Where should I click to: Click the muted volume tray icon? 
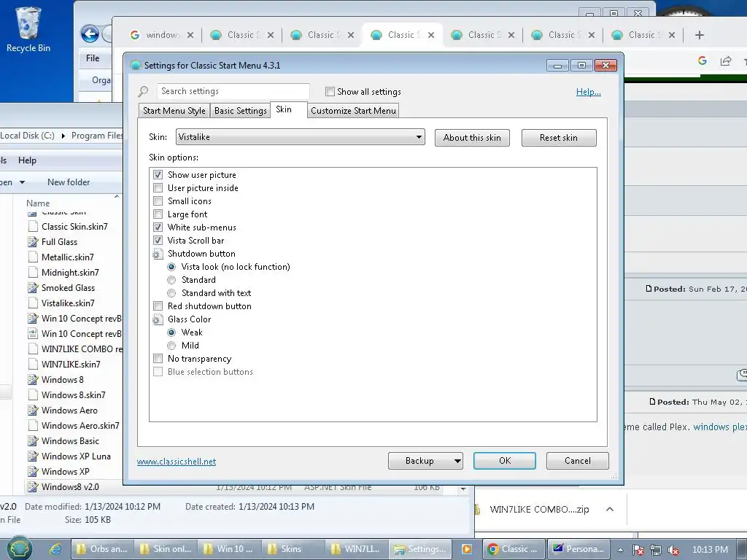click(x=673, y=550)
